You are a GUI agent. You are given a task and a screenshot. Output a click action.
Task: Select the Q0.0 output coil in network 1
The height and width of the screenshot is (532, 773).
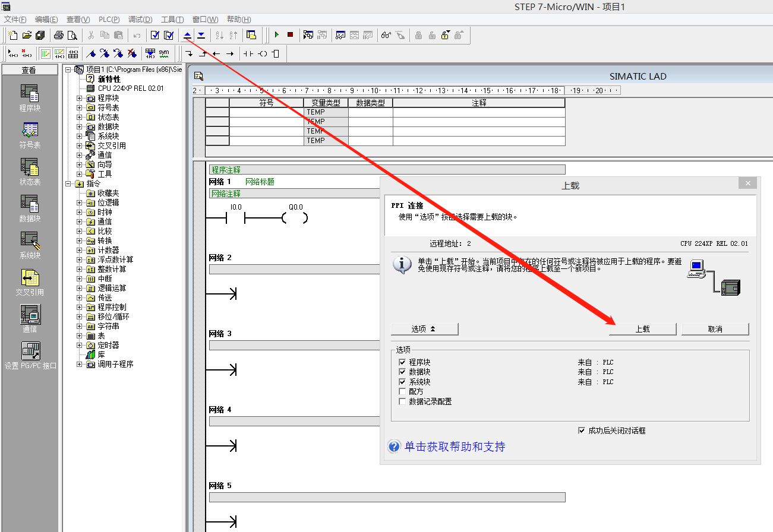pos(295,218)
